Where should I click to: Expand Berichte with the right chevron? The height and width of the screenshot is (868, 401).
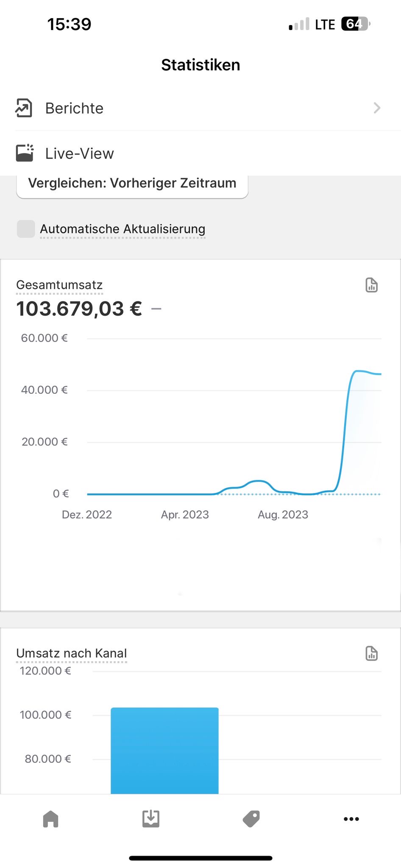click(376, 108)
